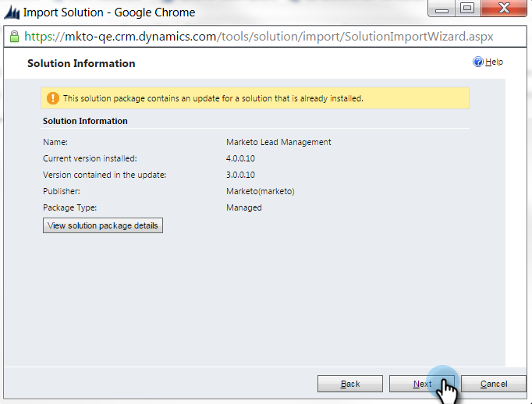Click 'Version contained in the update:' label
Viewport: 532px width, 404px height.
105,175
